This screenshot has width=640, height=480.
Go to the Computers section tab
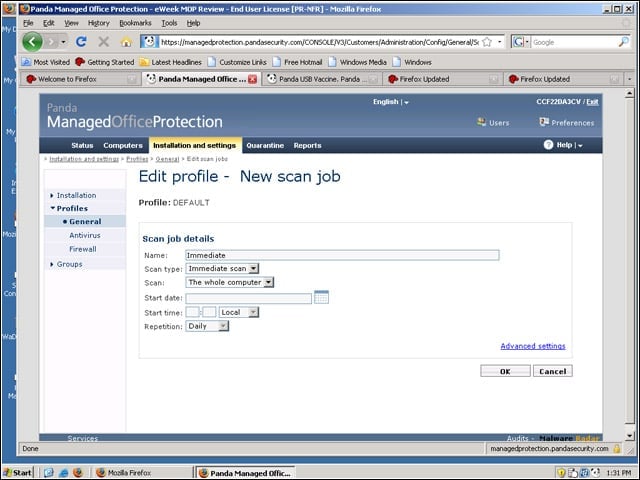(123, 145)
